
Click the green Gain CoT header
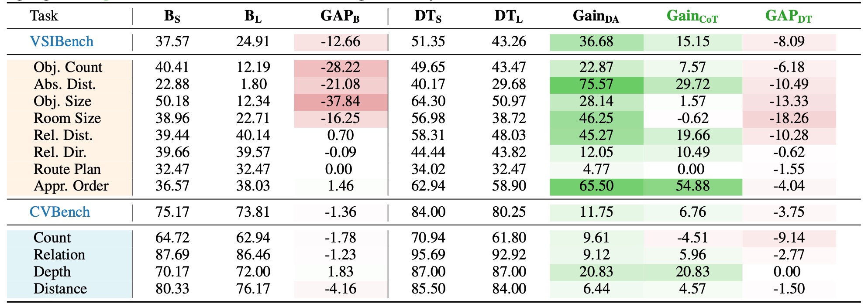pyautogui.click(x=692, y=17)
